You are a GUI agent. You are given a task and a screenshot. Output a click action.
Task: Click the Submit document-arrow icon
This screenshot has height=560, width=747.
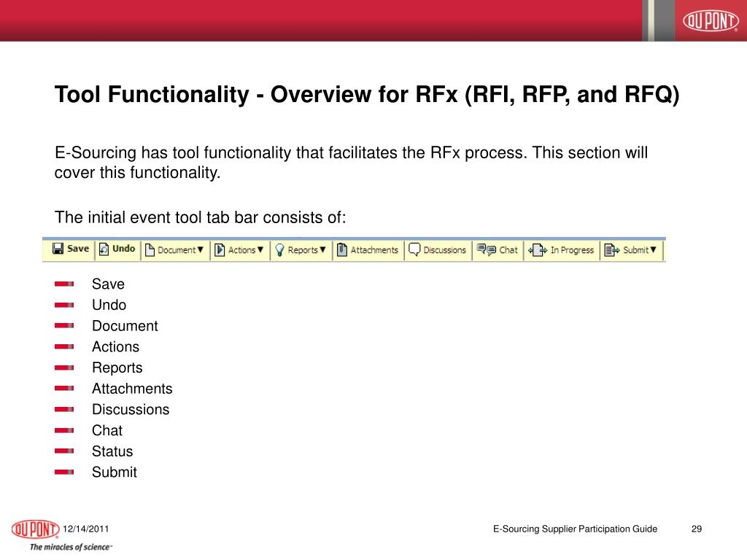(612, 250)
